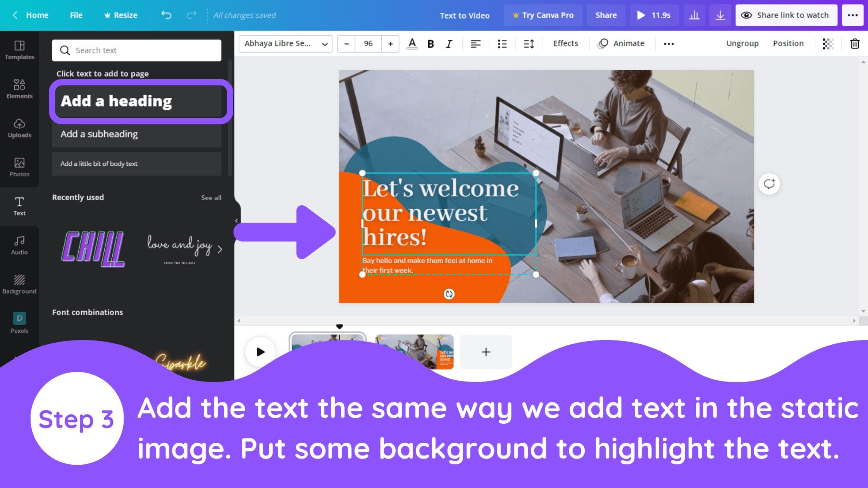Click the Position button
868x488 pixels.
click(x=788, y=43)
